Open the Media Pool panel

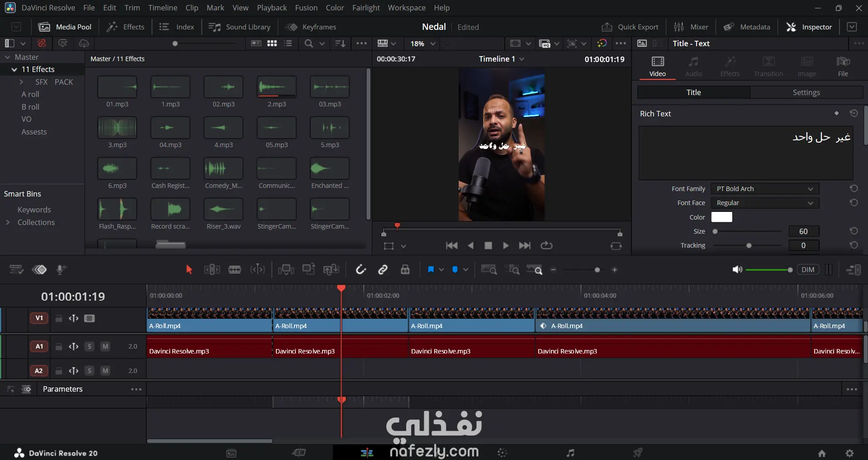[65, 27]
